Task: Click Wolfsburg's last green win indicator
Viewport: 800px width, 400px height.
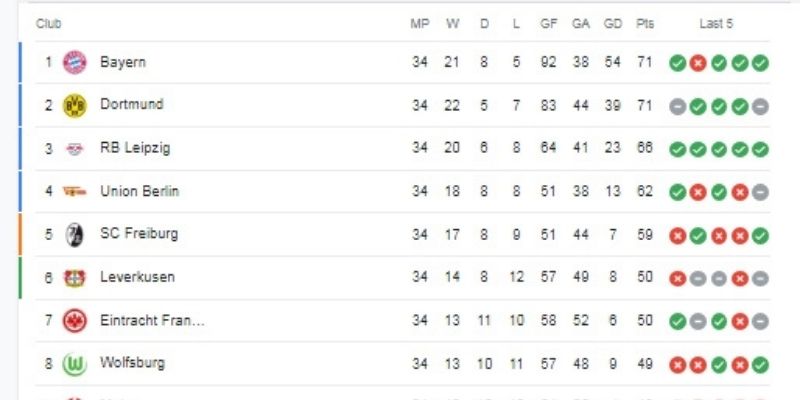Action: pos(760,364)
